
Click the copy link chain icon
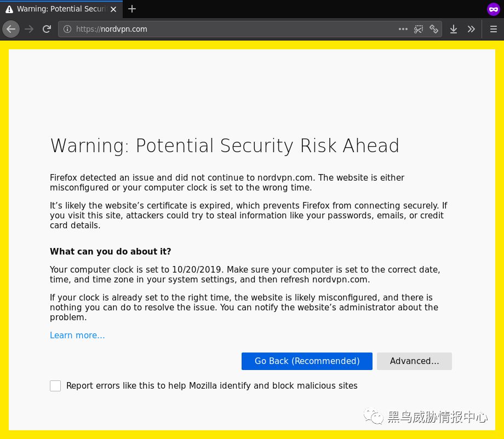click(434, 29)
